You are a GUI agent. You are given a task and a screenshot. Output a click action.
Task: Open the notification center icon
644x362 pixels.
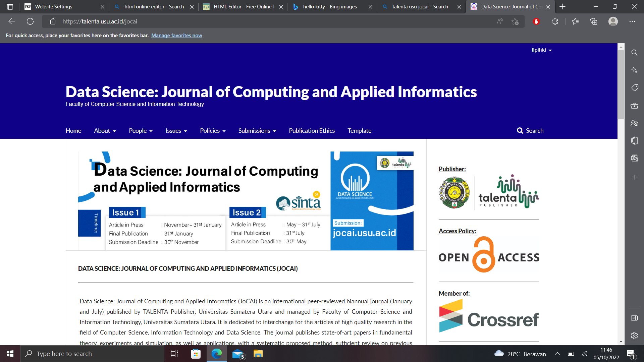pyautogui.click(x=631, y=354)
